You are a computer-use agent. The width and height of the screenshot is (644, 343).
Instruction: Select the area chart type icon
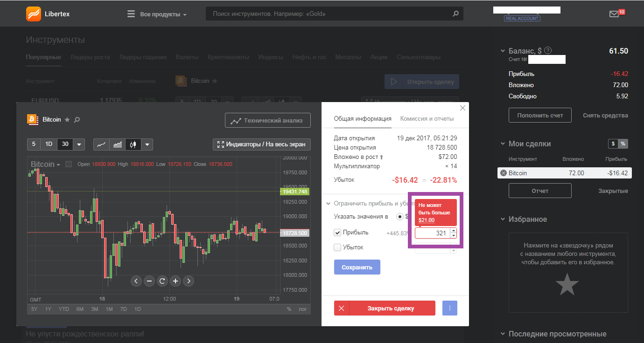click(117, 144)
